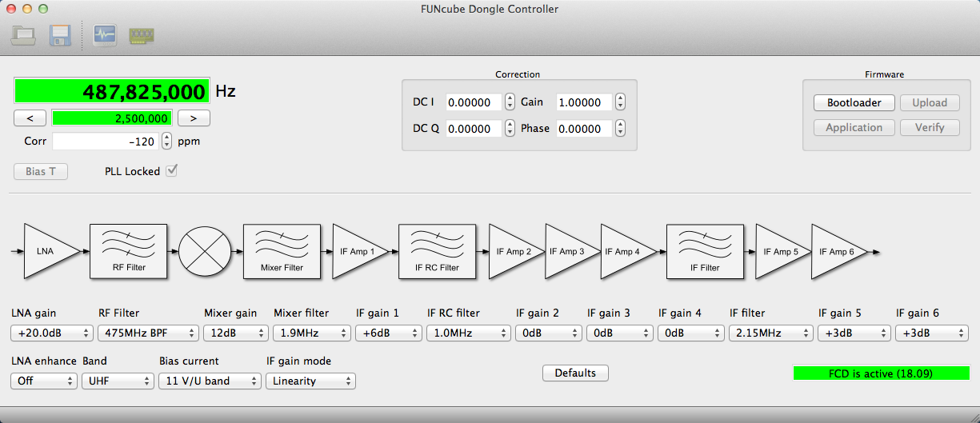Save settings with floppy disk icon
The image size is (980, 423).
click(x=61, y=34)
